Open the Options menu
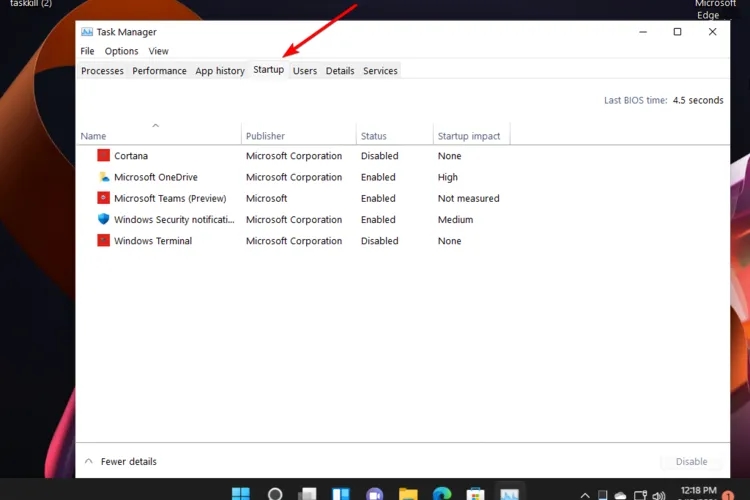750x500 pixels. pos(121,51)
